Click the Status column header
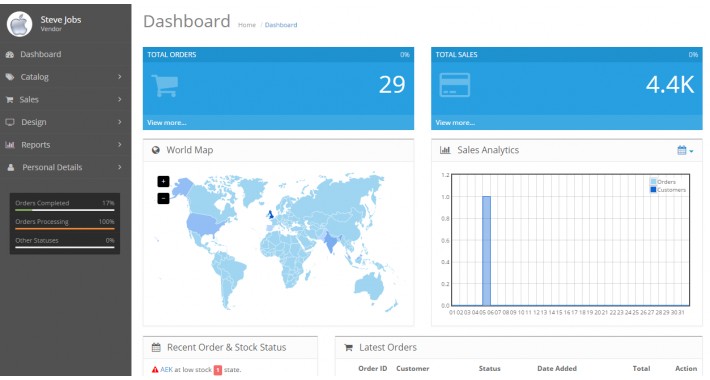 point(489,369)
